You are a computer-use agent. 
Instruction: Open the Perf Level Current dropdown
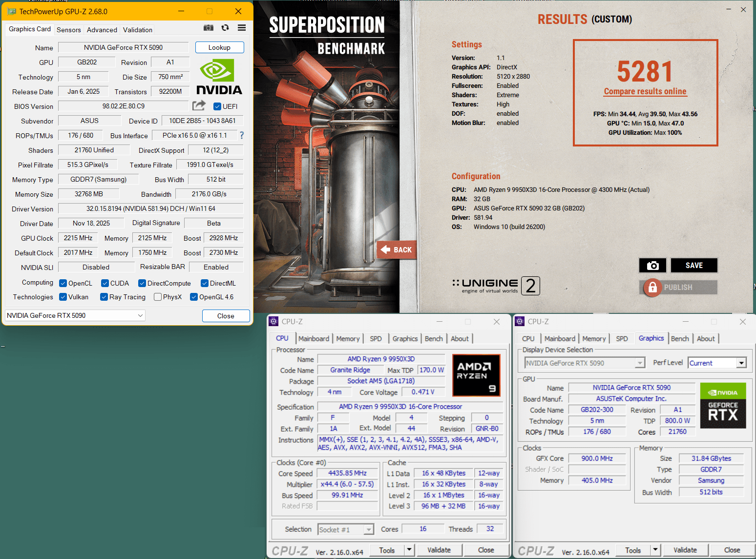pos(717,363)
